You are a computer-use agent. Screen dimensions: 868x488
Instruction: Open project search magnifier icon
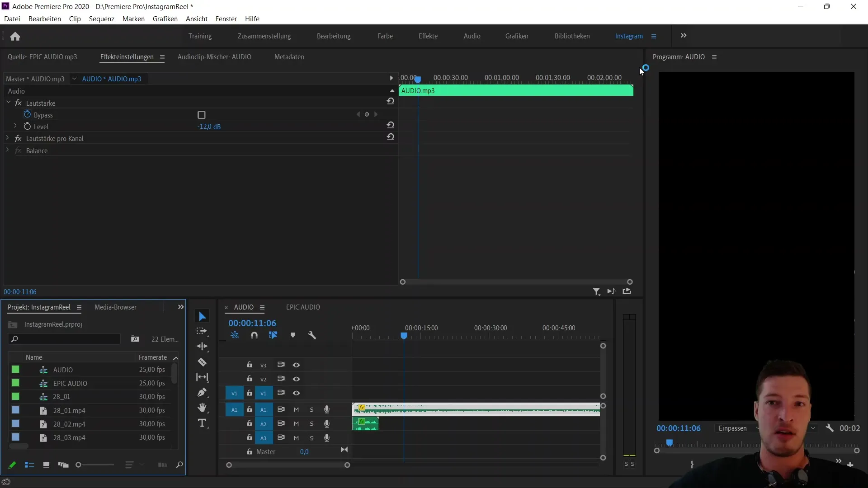click(x=179, y=465)
